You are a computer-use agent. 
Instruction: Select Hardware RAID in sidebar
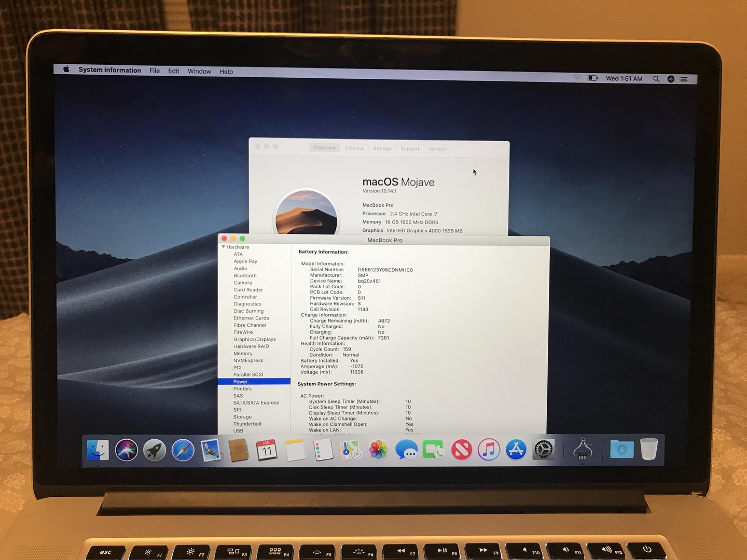[x=251, y=346]
